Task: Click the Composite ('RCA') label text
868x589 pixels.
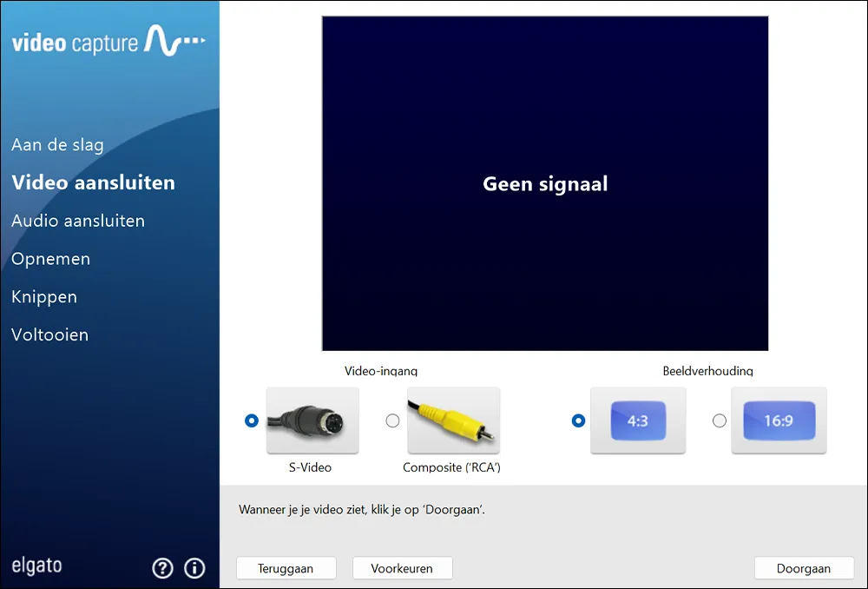Action: coord(451,467)
